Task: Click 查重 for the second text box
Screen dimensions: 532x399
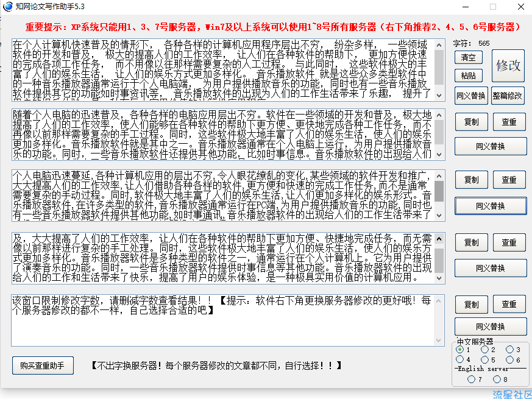Action: coord(509,122)
